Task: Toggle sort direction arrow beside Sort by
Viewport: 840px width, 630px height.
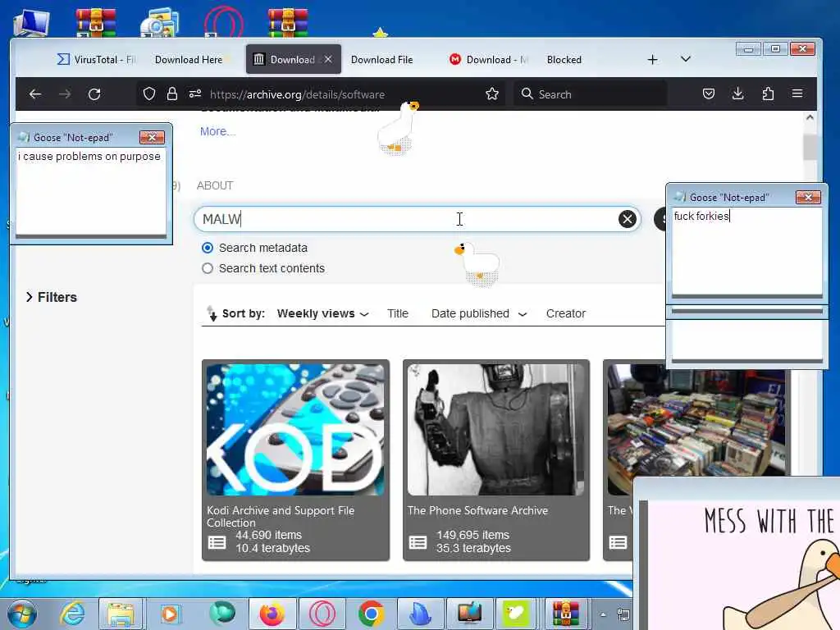Action: pos(212,313)
